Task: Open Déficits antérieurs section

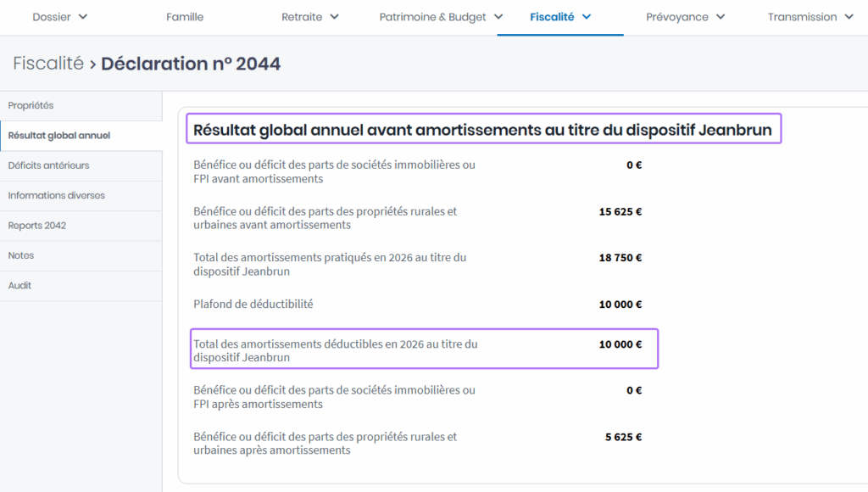Action: (48, 165)
